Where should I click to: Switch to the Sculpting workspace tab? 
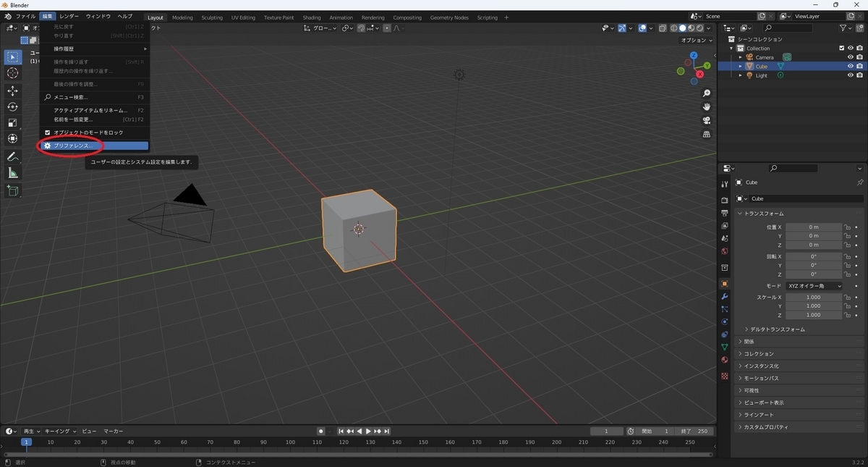[212, 17]
